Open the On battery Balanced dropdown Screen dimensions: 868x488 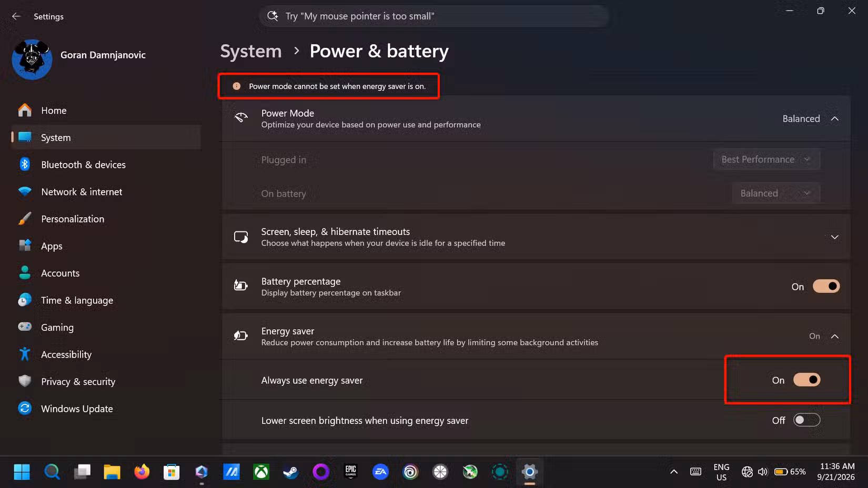(776, 194)
